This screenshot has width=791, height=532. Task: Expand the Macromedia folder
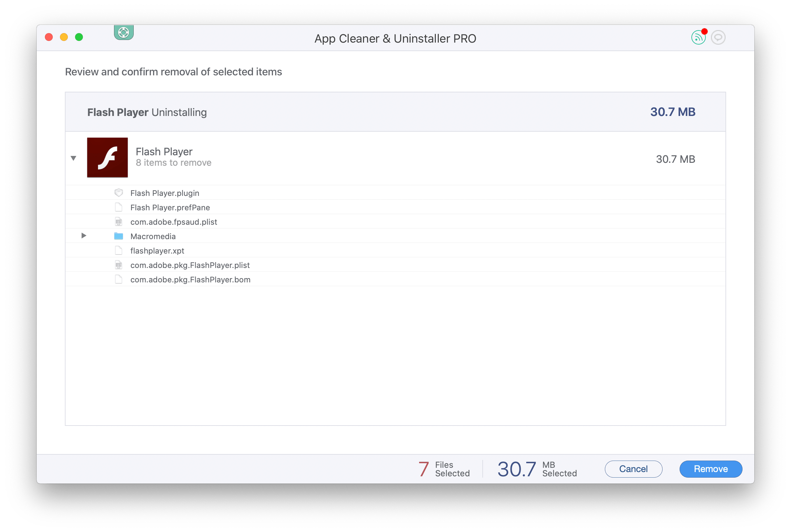[x=84, y=236]
